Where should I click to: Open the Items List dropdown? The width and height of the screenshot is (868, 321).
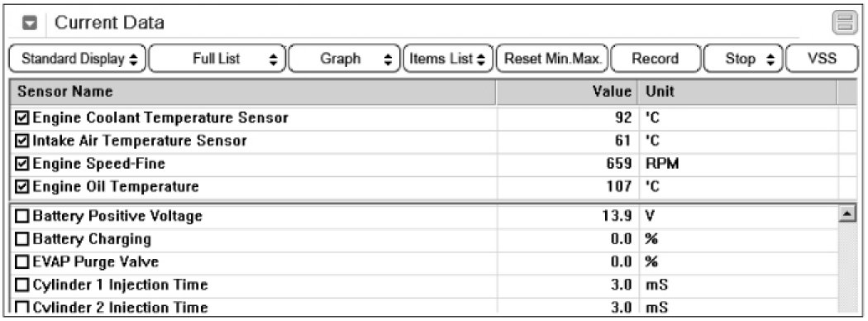[x=447, y=59]
